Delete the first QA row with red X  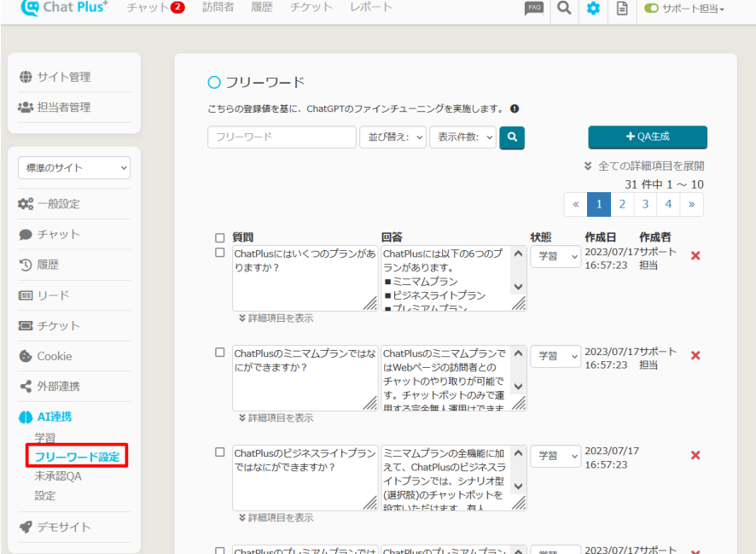click(x=695, y=256)
